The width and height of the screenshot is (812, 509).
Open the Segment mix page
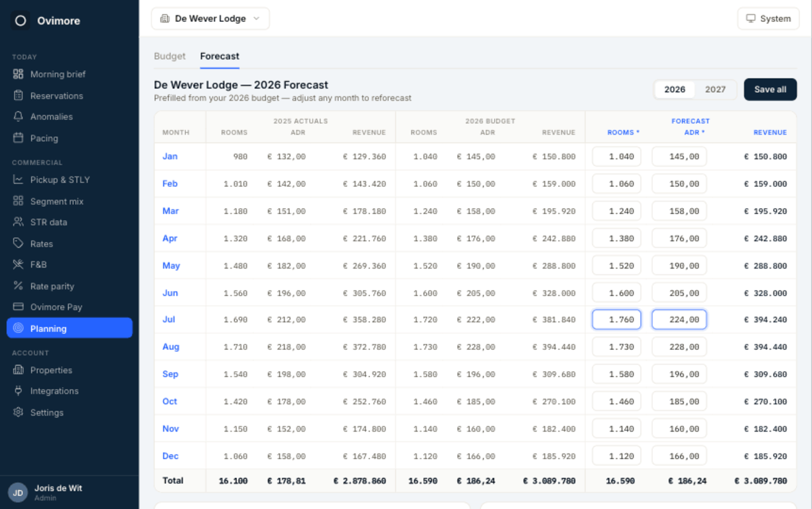70,201
